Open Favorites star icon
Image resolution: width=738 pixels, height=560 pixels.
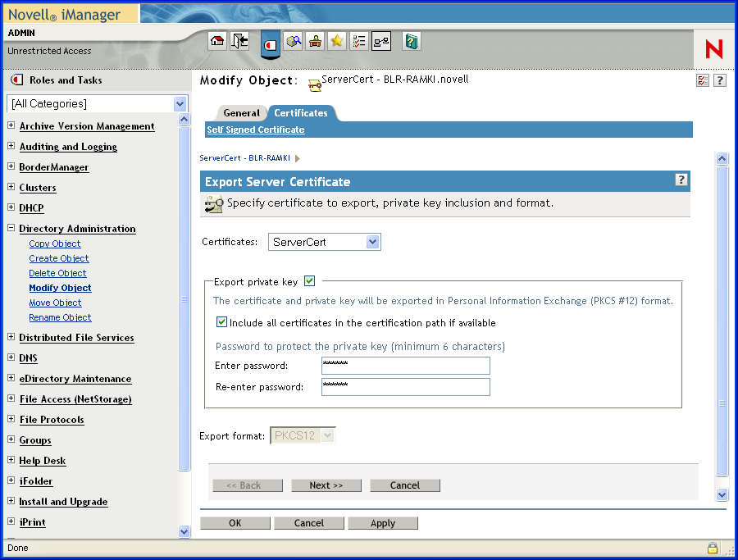pyautogui.click(x=337, y=41)
